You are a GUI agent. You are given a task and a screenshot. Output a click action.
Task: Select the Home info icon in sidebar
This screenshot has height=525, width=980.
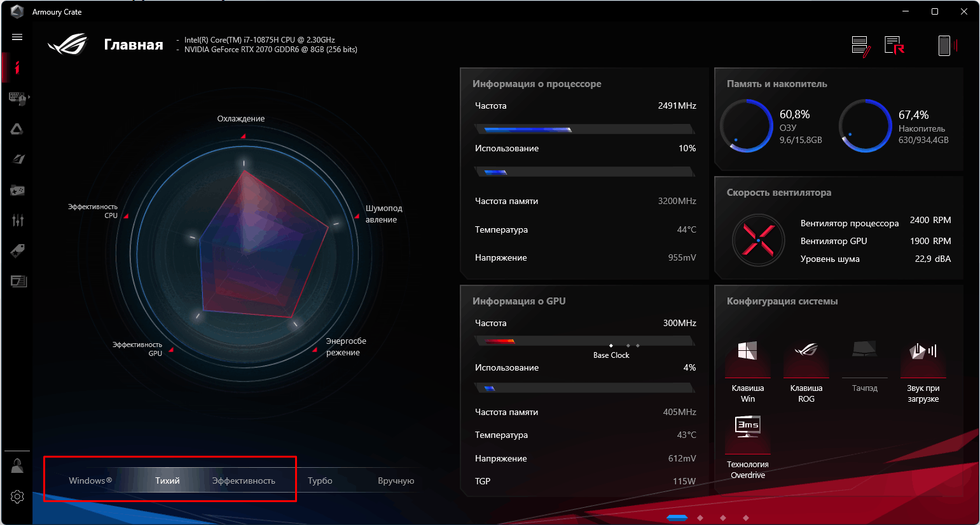17,67
